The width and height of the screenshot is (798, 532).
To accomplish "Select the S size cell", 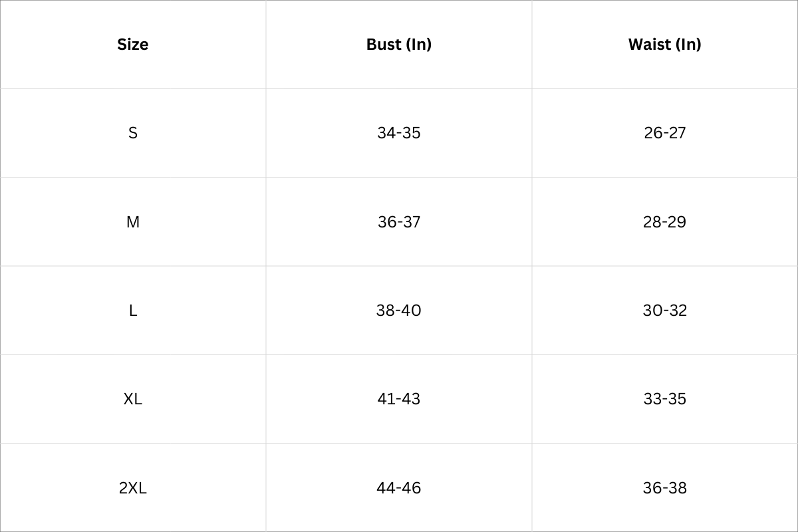I will tap(133, 133).
